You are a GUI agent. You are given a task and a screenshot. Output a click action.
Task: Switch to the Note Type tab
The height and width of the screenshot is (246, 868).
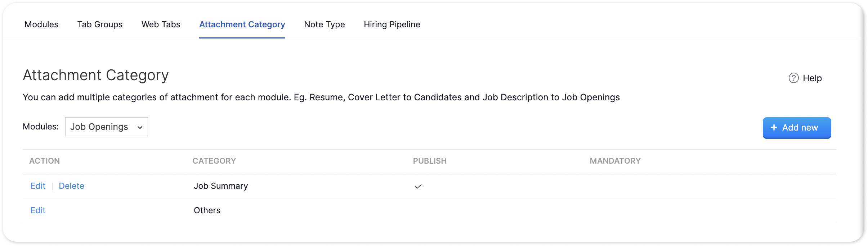click(324, 24)
